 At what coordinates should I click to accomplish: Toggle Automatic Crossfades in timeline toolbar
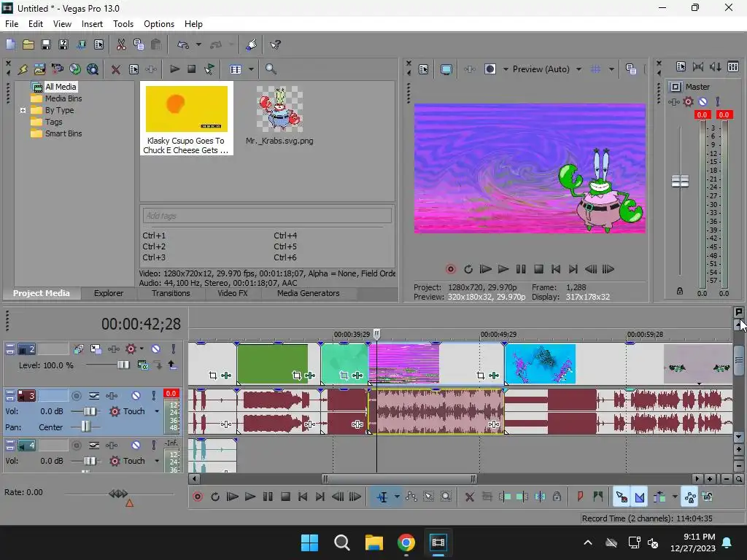(x=639, y=497)
